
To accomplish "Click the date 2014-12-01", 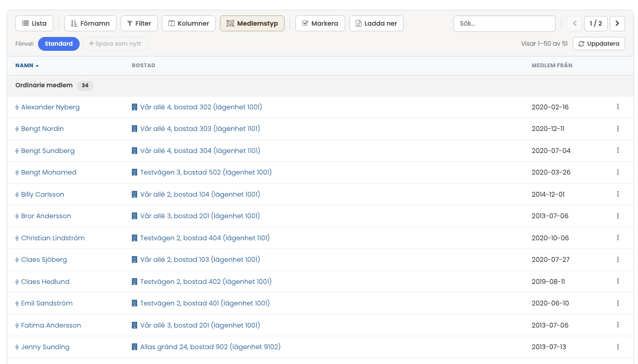I will click(548, 195).
